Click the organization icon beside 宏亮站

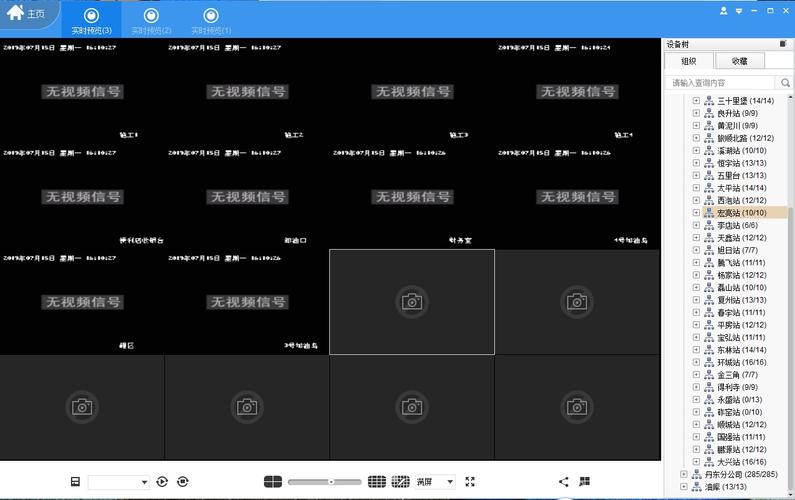point(709,212)
